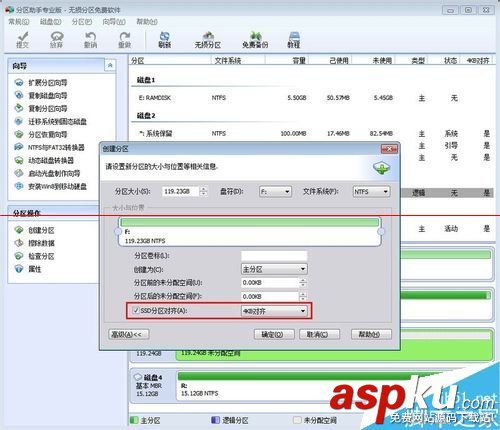
Task: Click the 分区大小 119.23GB input field
Action: point(181,191)
